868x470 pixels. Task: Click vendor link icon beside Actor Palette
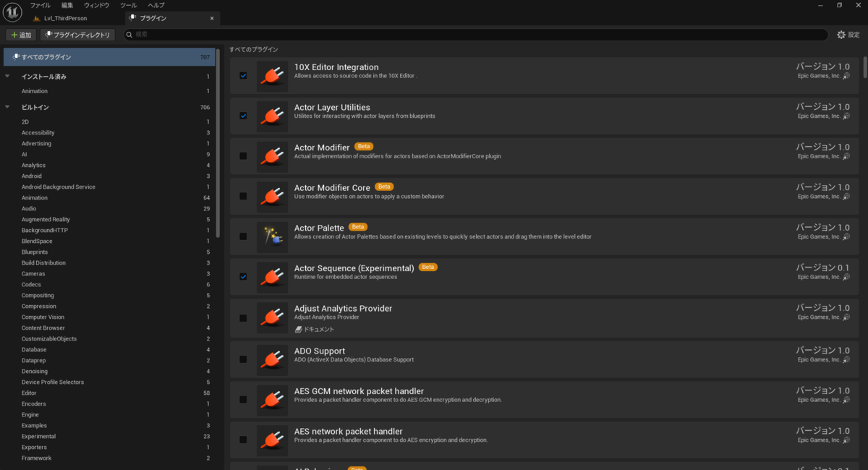click(x=846, y=236)
